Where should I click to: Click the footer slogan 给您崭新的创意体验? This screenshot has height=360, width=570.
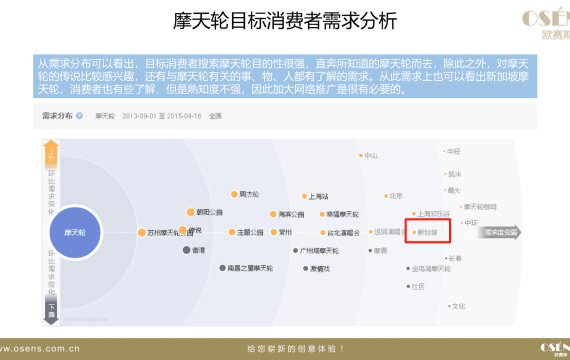(x=295, y=349)
